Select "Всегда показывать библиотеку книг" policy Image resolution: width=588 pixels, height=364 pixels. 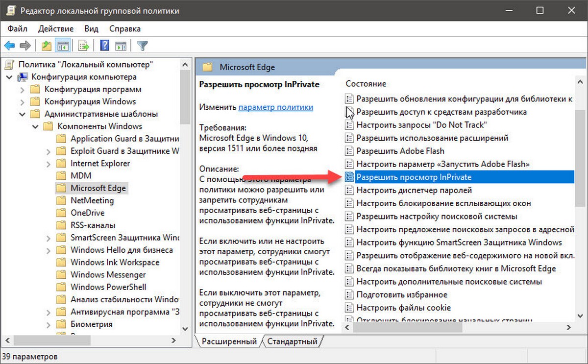456,268
